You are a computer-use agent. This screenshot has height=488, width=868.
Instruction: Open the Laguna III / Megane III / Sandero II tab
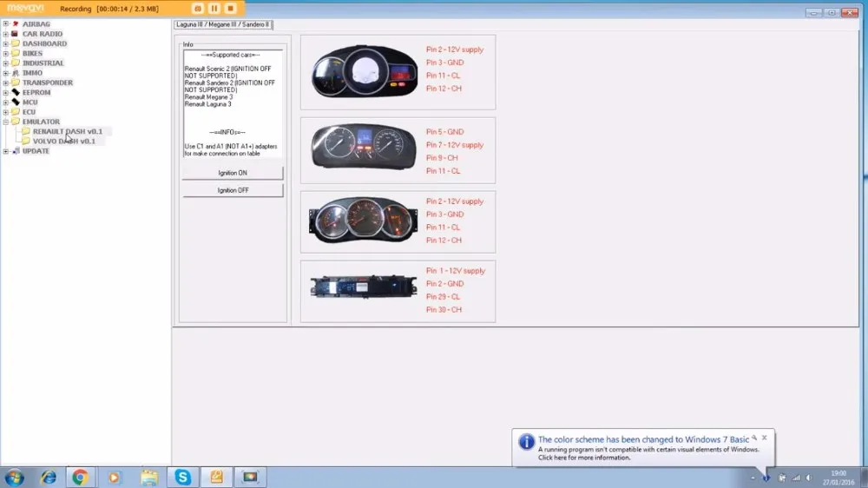[x=223, y=24]
